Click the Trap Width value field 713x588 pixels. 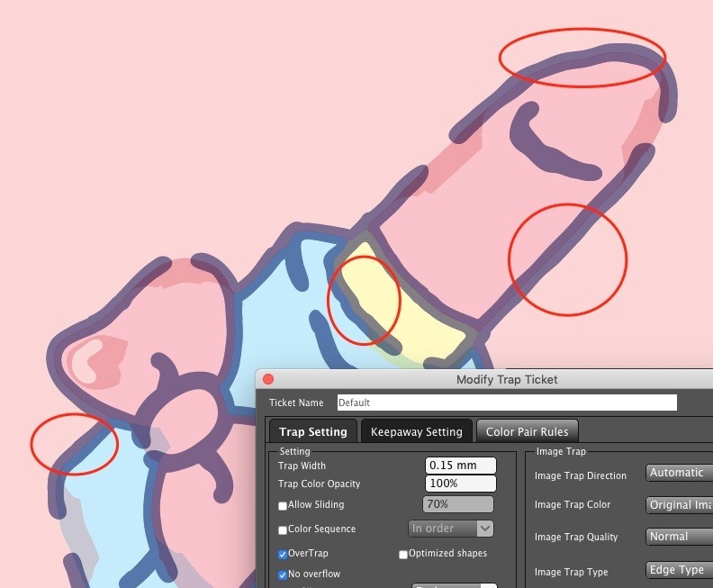pos(460,466)
